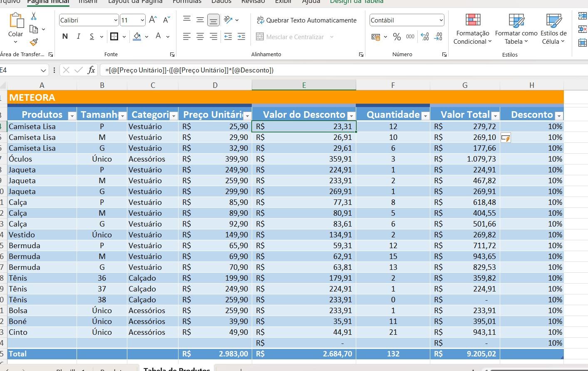Open the Dados ribbon tab
This screenshot has width=588, height=371.
(221, 2)
